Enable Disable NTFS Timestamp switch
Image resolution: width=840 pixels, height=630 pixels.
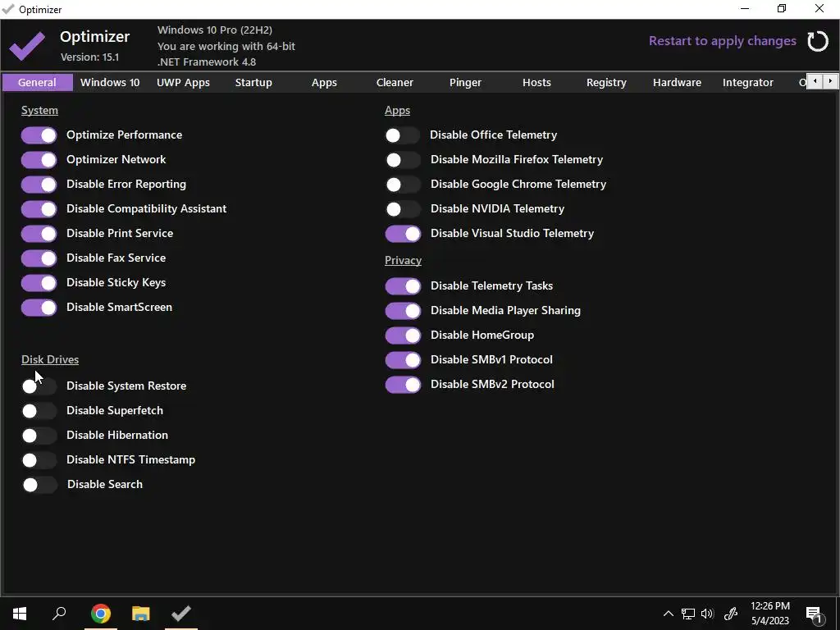(39, 459)
